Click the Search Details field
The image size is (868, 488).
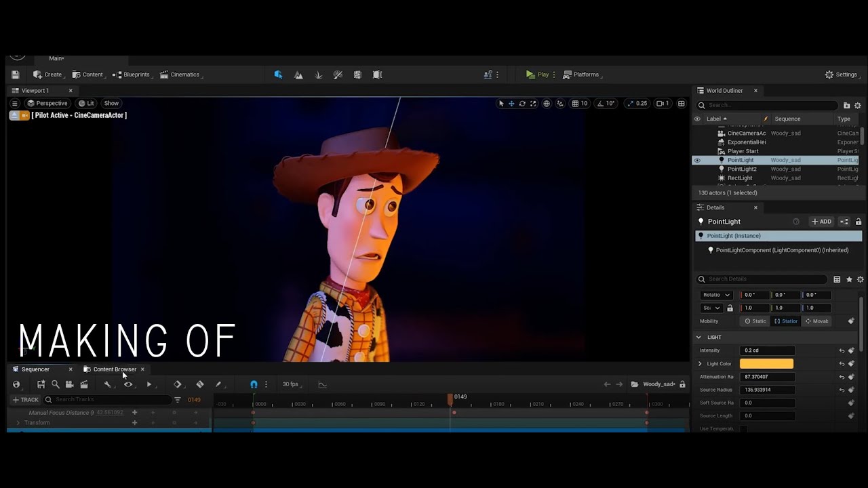point(763,279)
